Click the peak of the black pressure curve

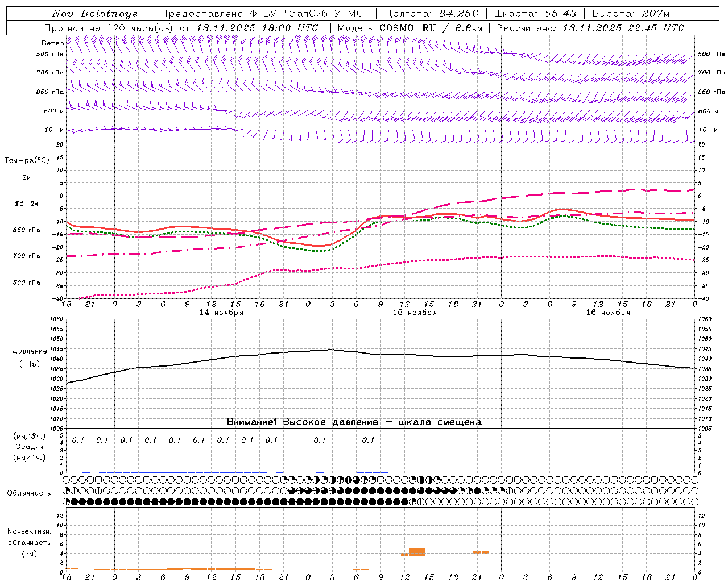(x=332, y=350)
